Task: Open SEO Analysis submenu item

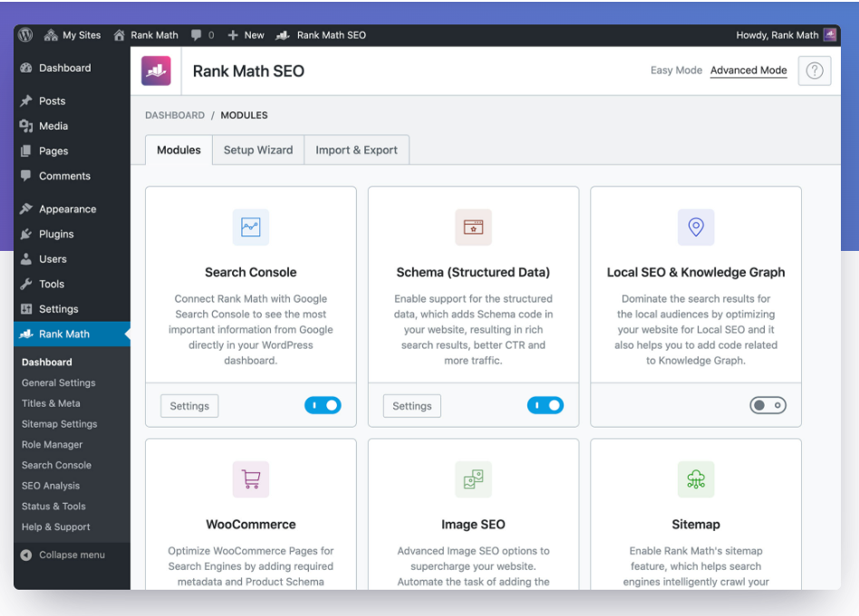Action: click(x=51, y=486)
